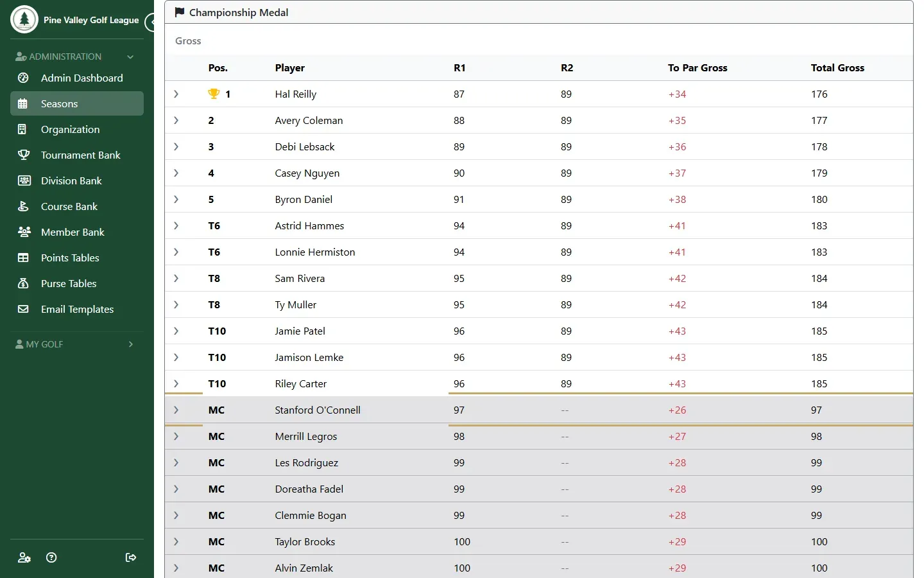
Task: Select Course Bank menu entry
Action: tap(77, 206)
